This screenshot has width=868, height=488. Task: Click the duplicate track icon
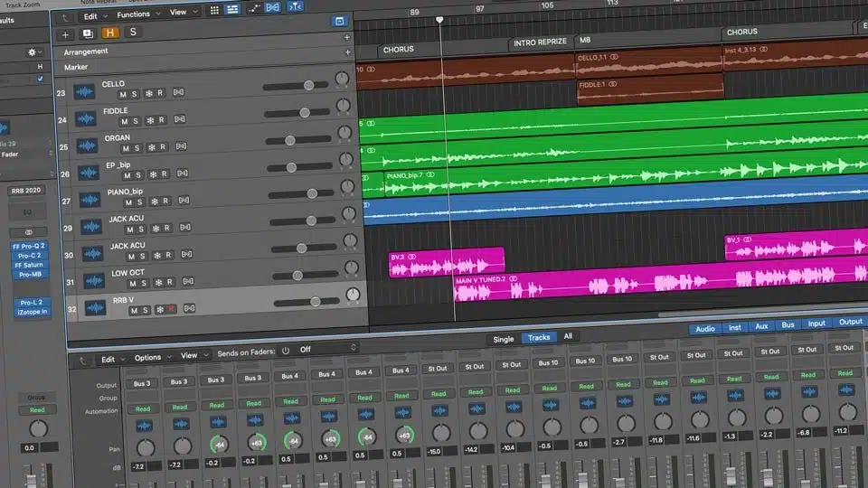click(x=88, y=33)
